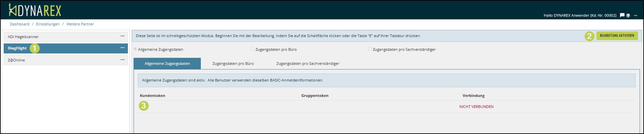Switch to Zugangsdaten pro Büro tab
Viewport: 644px width, 134px height.
(233, 63)
